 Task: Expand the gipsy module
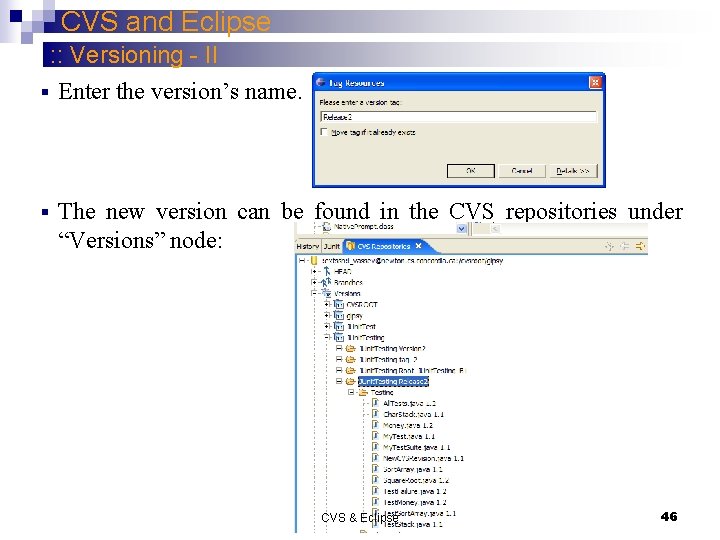pos(326,315)
